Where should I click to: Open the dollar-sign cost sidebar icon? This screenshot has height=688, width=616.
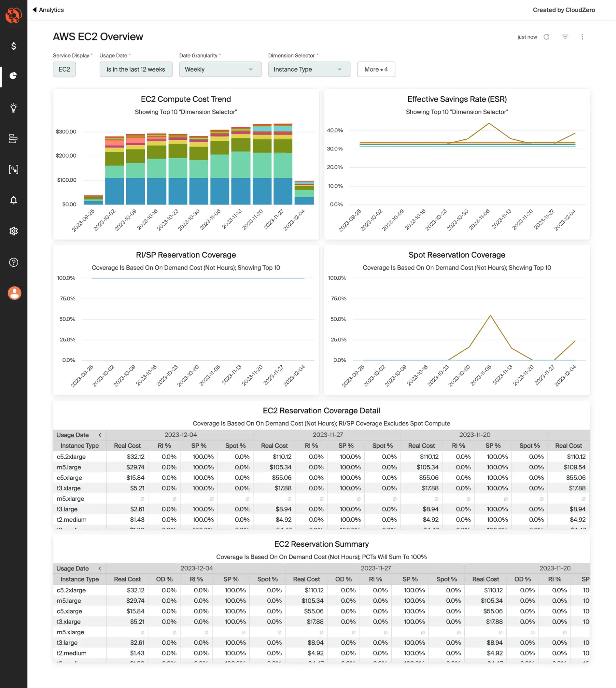pyautogui.click(x=13, y=46)
